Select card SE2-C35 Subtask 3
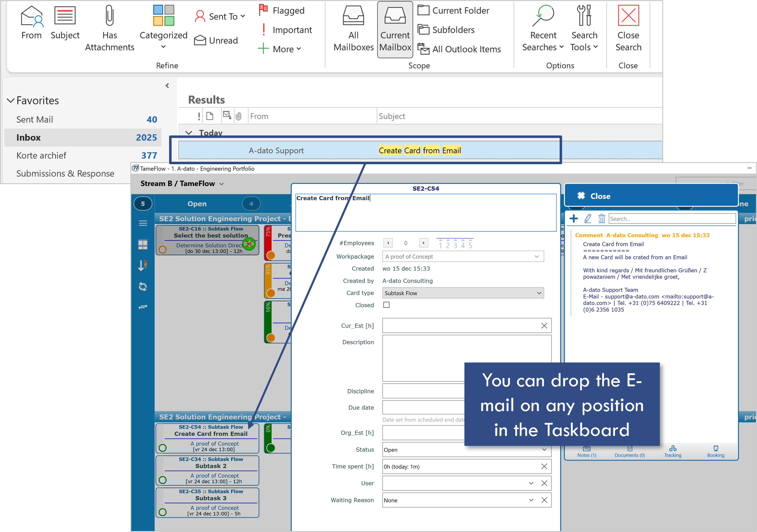 (x=207, y=503)
